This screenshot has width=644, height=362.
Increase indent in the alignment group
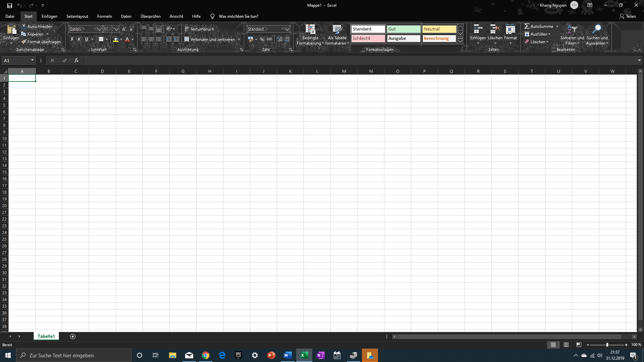click(x=176, y=39)
